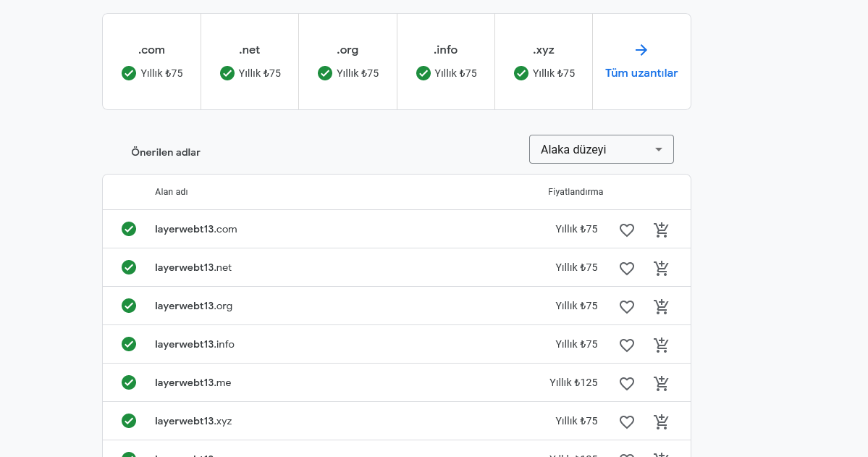
Task: Add layerwebt13.net to cart
Action: [x=661, y=267]
